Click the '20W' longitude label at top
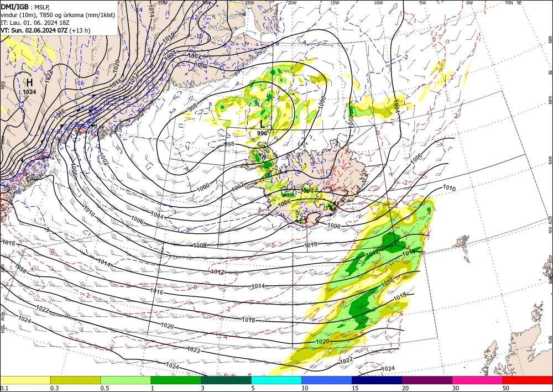The image size is (553, 392). [x=291, y=3]
